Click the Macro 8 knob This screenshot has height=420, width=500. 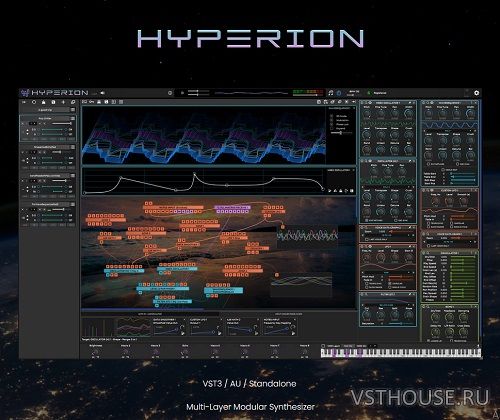[304, 353]
